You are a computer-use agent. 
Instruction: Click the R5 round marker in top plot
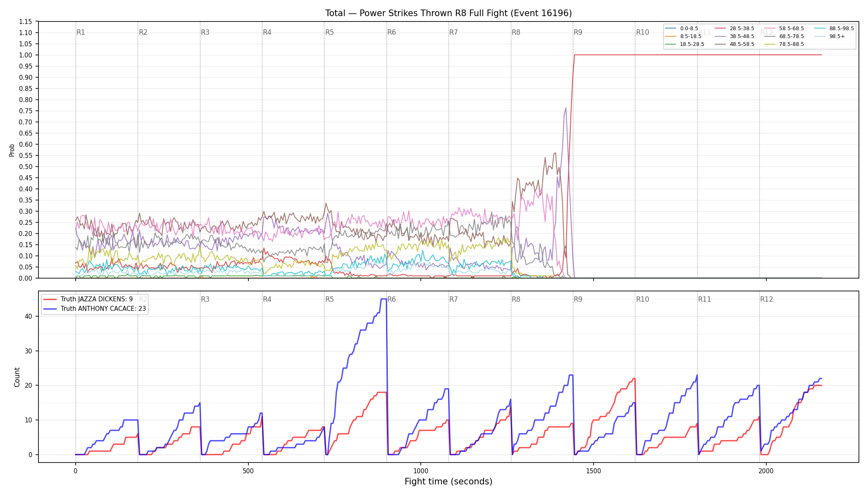[x=329, y=32]
